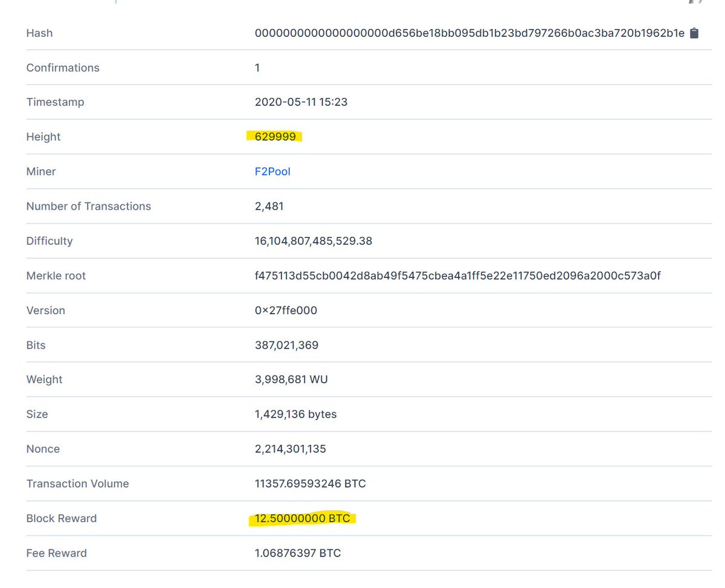Select transaction volume 11357.69593246 BTC

[x=311, y=483]
